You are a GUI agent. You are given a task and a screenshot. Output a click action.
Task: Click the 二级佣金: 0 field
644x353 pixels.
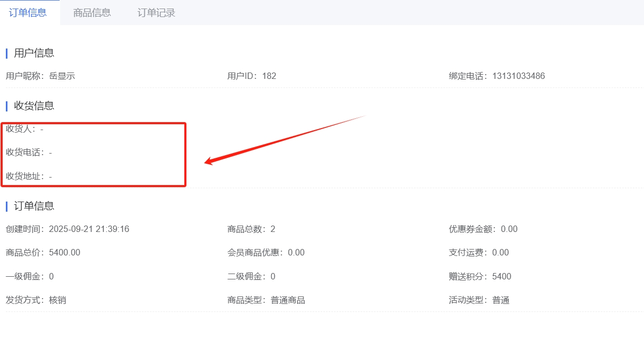(x=251, y=276)
